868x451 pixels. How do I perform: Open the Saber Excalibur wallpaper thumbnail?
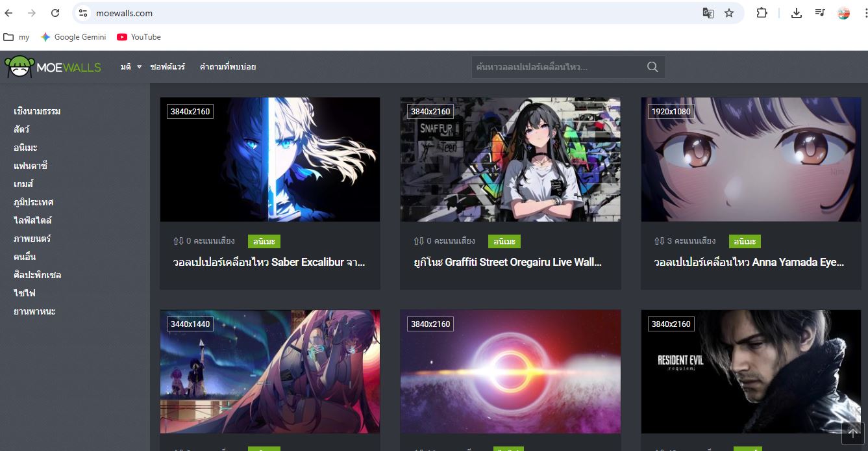(x=270, y=160)
